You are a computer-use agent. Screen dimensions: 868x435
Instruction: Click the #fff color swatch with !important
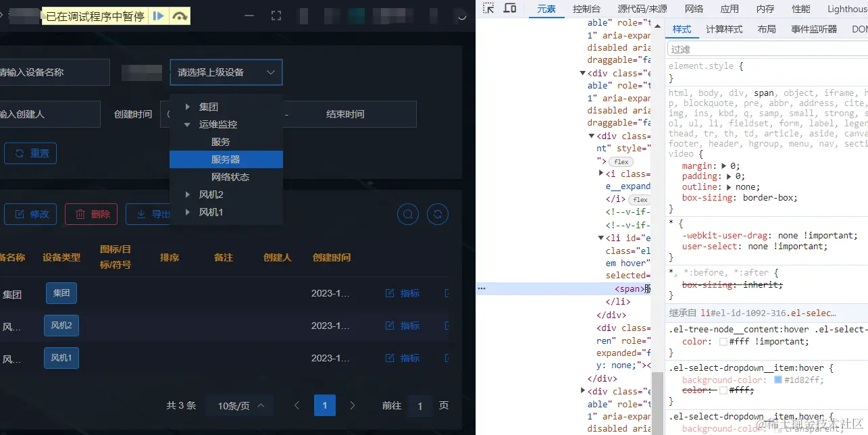(x=723, y=342)
